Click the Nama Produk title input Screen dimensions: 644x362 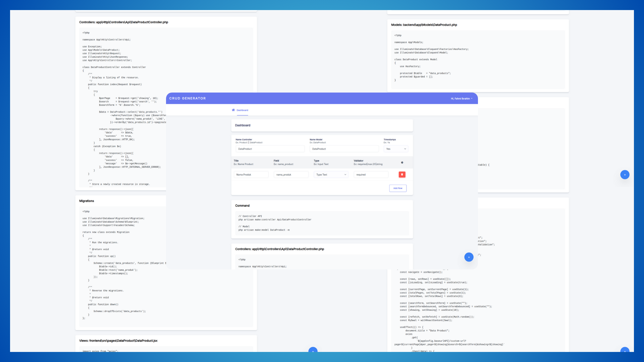point(251,175)
